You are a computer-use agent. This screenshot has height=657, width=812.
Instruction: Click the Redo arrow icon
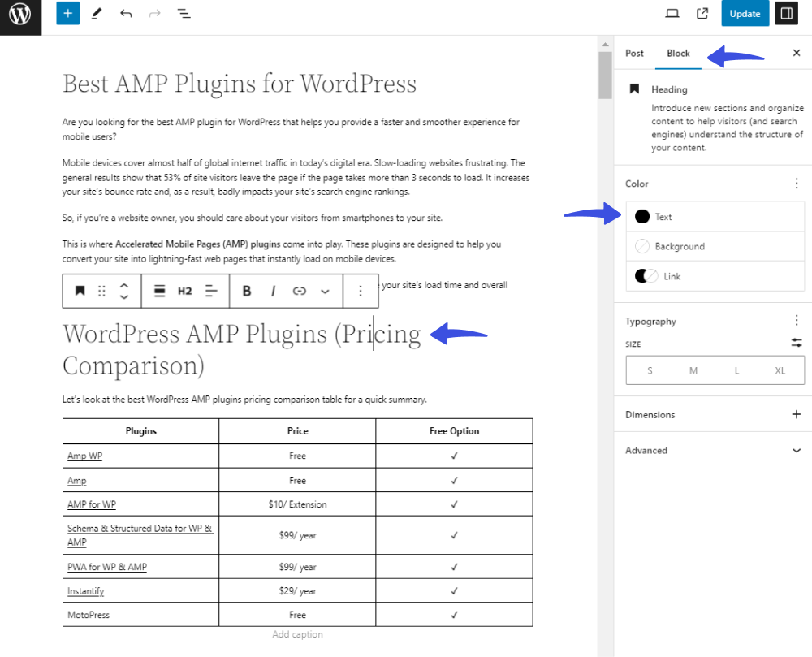point(154,14)
